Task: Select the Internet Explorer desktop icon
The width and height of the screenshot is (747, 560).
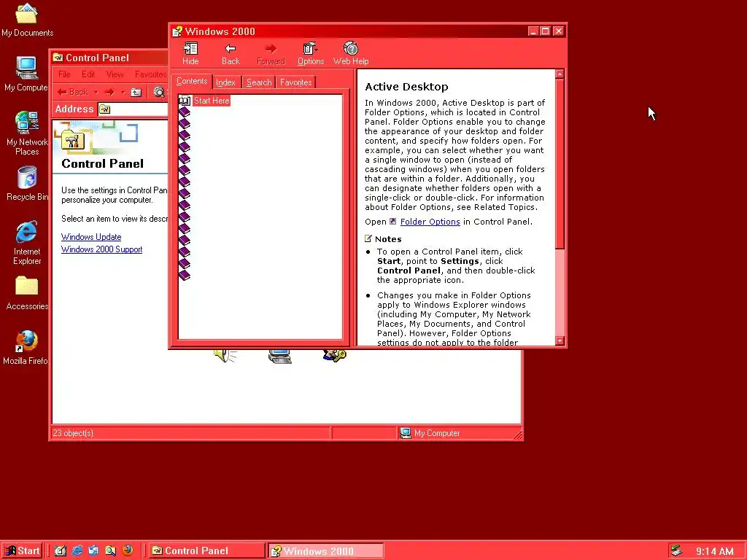Action: [x=27, y=242]
